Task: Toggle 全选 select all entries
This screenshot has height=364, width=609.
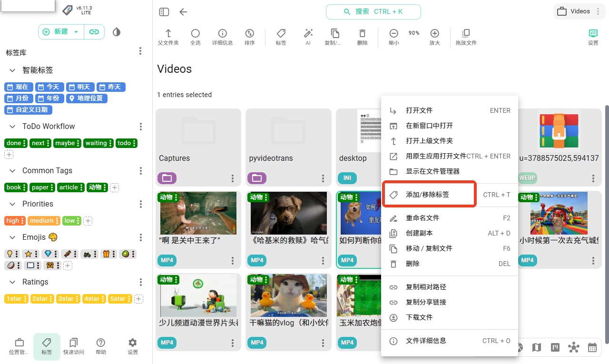Action: coord(195,37)
